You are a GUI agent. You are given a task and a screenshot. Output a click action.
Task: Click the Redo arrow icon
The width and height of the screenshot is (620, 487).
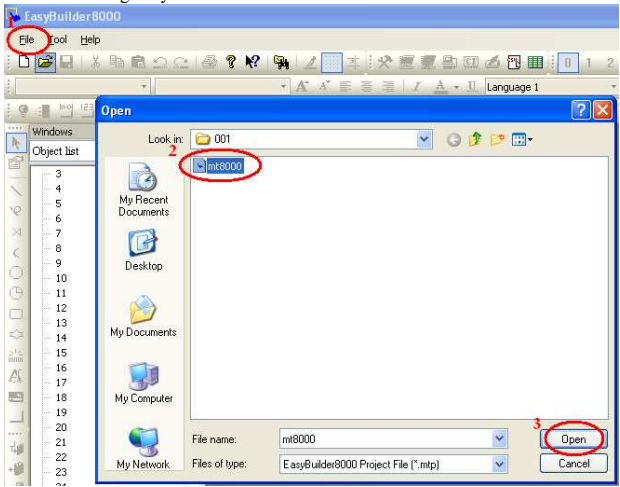(x=181, y=62)
